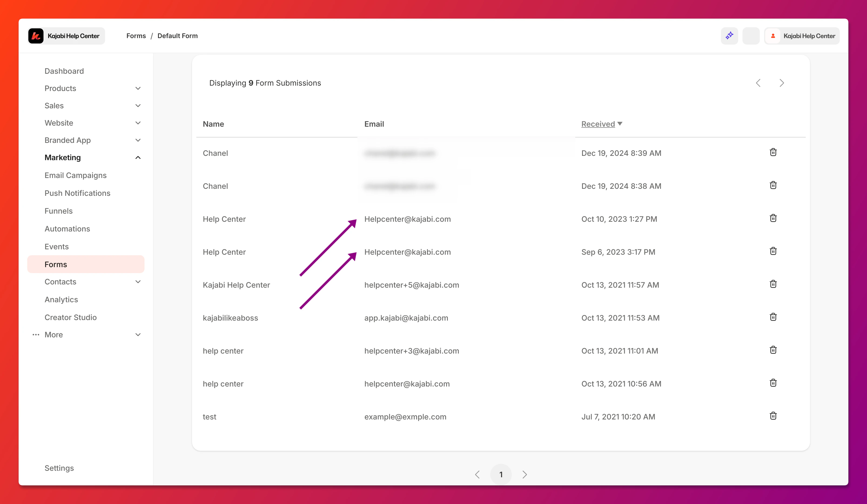Click the name 'test' in the last row
Screen dimensions: 867x504
tap(210, 416)
